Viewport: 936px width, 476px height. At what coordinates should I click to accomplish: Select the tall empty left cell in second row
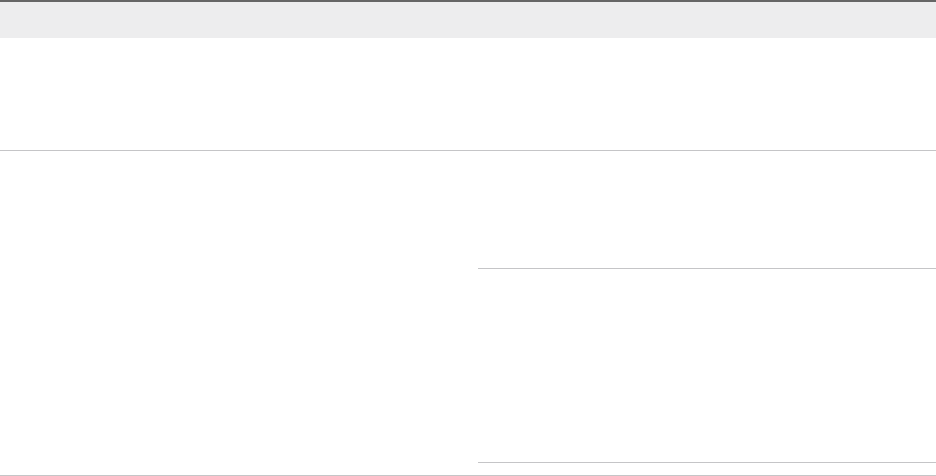point(238,310)
